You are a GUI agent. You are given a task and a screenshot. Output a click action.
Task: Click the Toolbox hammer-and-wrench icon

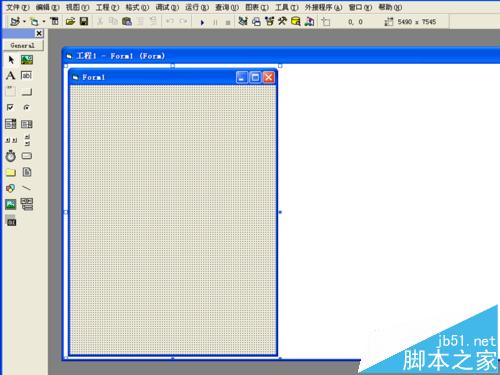(x=282, y=21)
